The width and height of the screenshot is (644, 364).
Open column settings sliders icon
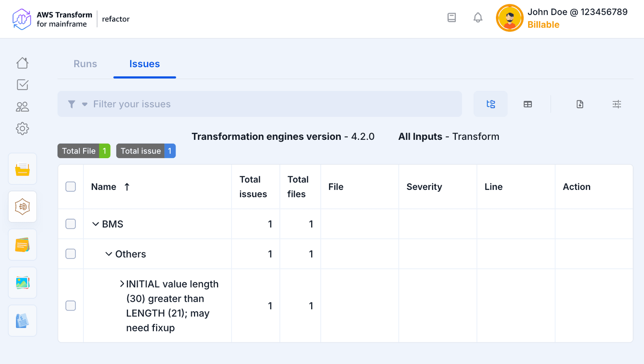tap(616, 104)
